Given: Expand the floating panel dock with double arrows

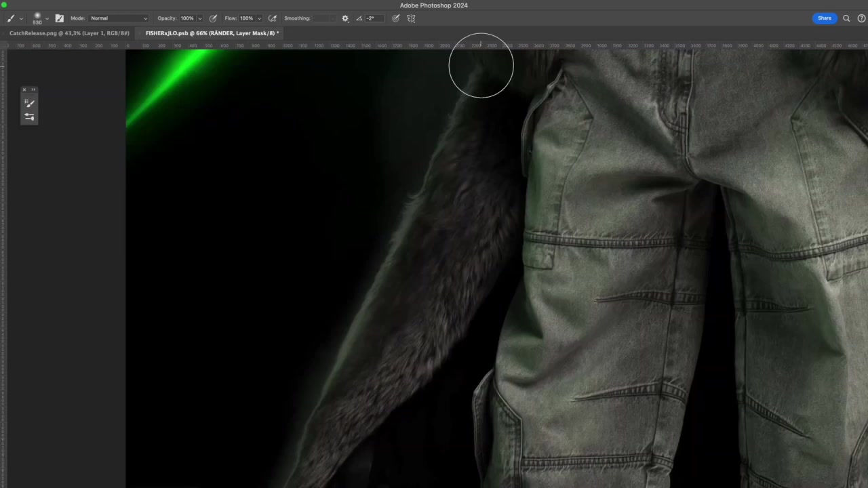Looking at the screenshot, I should coord(33,89).
